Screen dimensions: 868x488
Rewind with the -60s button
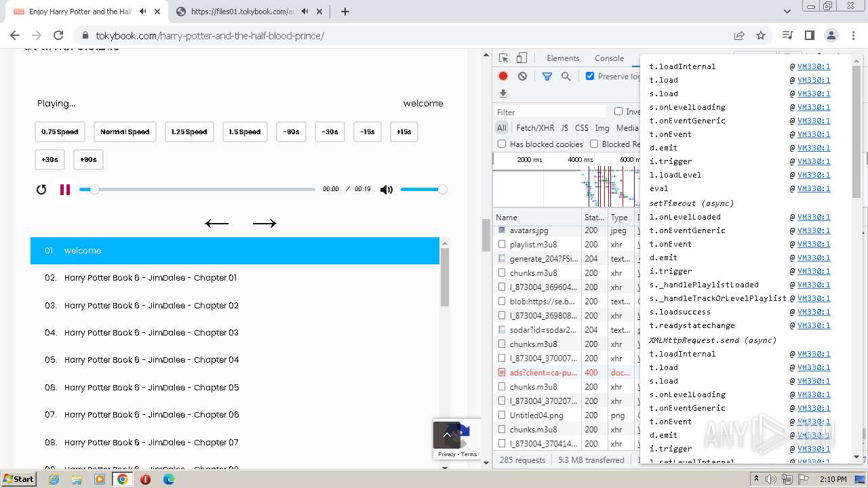pos(292,132)
